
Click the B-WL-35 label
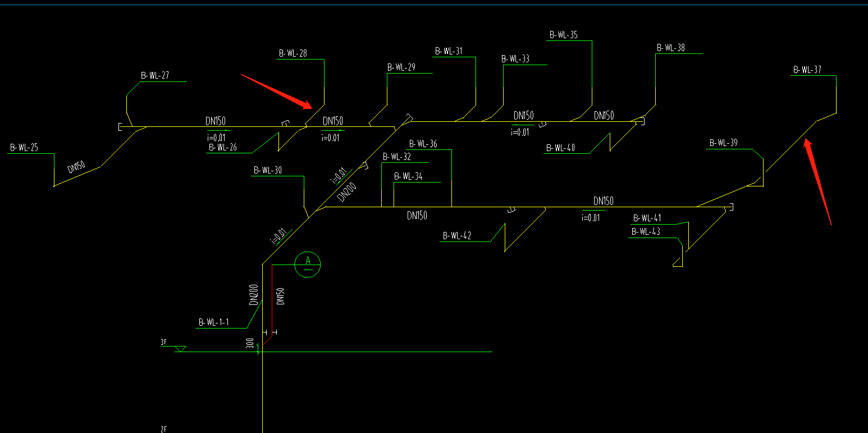(x=563, y=35)
